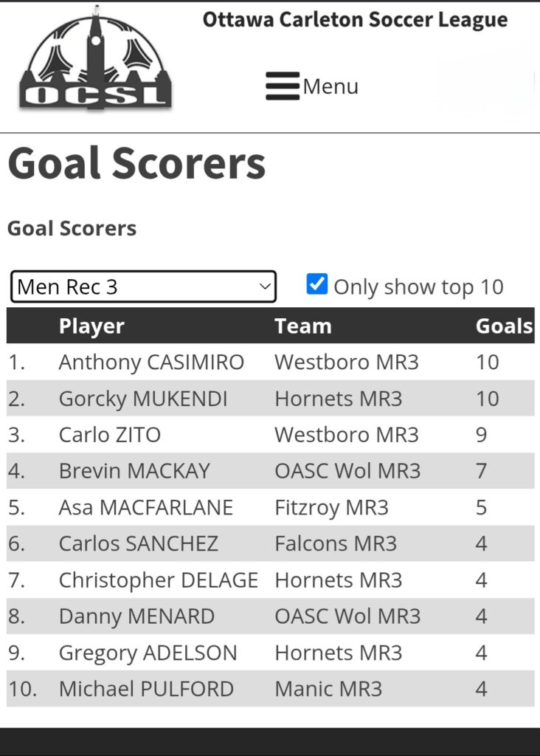The image size is (540, 756).
Task: Click the dropdown chevron arrow
Action: [265, 286]
